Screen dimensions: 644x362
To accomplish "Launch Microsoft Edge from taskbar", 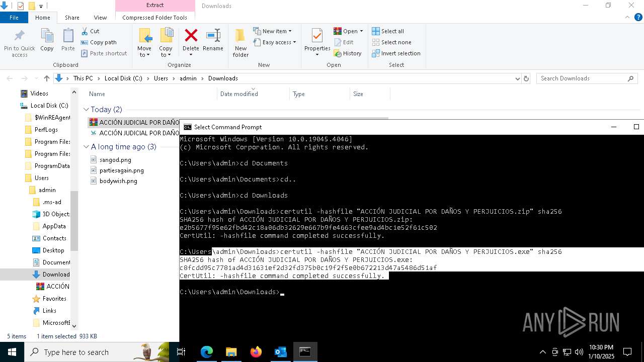I will 207,352.
